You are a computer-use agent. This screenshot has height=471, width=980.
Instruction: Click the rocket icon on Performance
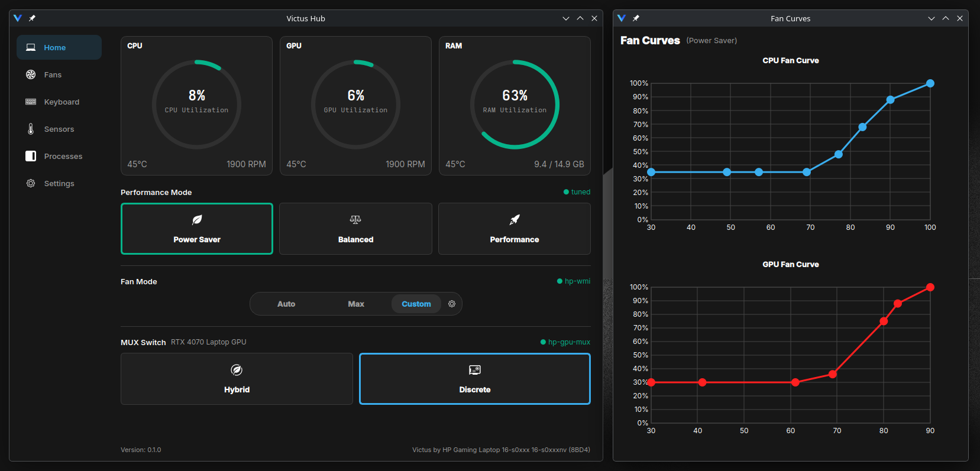[515, 220]
